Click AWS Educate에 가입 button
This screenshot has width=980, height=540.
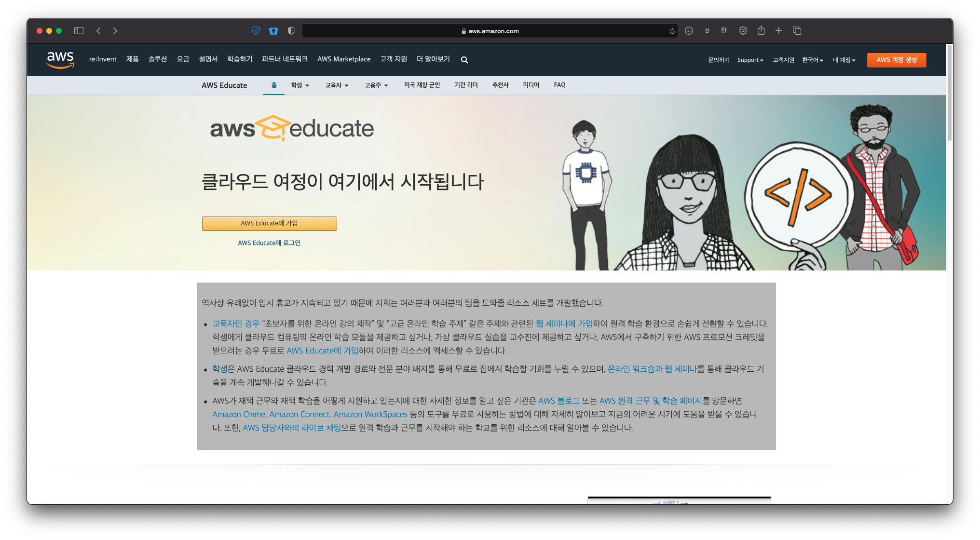269,223
